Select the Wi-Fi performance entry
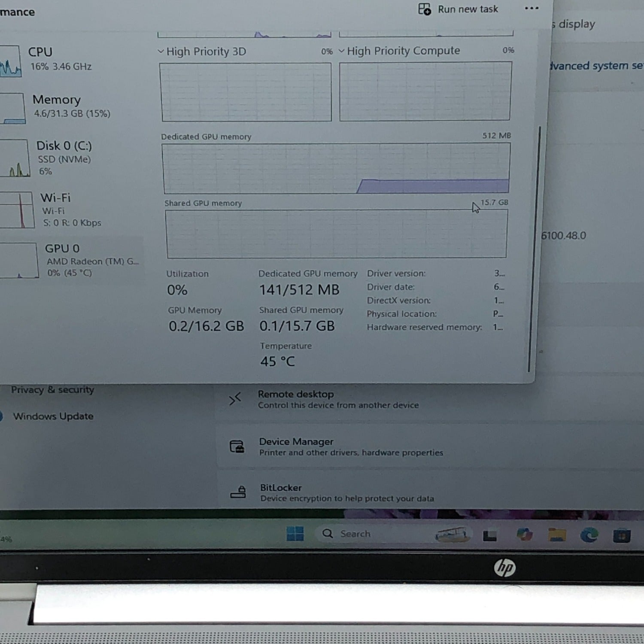644x644 pixels. tap(55, 209)
